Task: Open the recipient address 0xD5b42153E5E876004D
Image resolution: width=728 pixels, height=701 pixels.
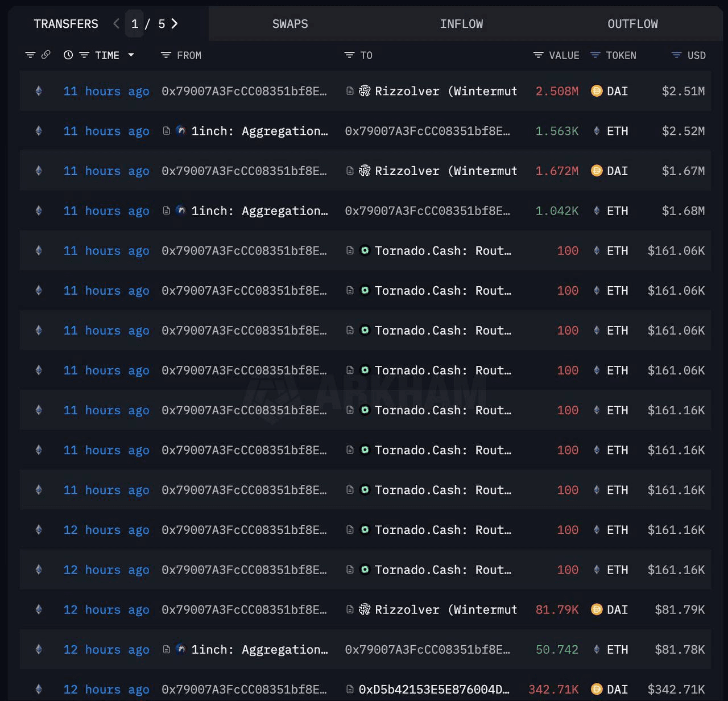Action: 433,689
